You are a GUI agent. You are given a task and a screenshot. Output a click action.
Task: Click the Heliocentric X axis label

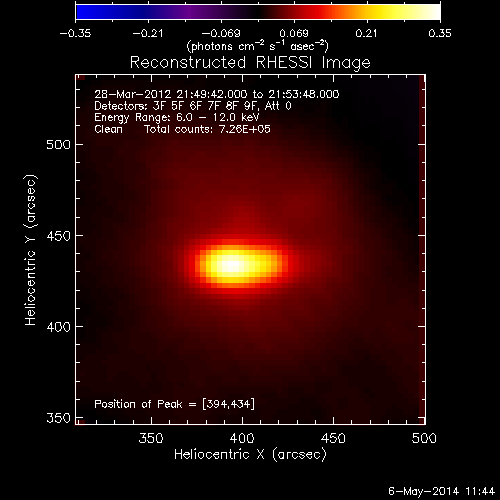[x=250, y=455]
